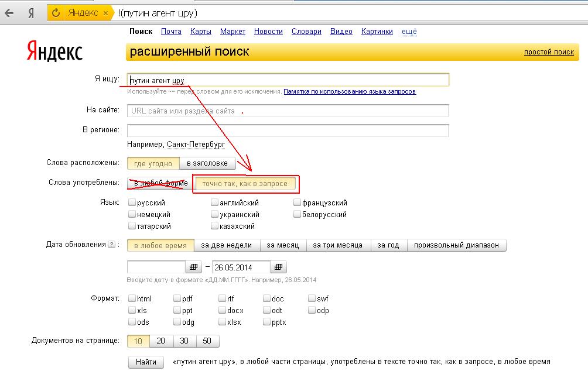Choose произвольный диапазон date option
The width and height of the screenshot is (588, 388).
[456, 245]
